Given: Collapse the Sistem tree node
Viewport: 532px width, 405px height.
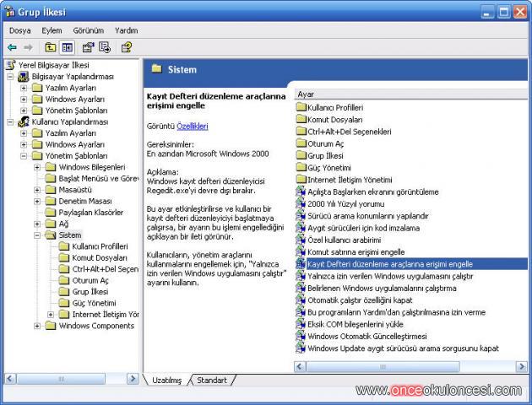Looking at the screenshot, I should [x=38, y=235].
